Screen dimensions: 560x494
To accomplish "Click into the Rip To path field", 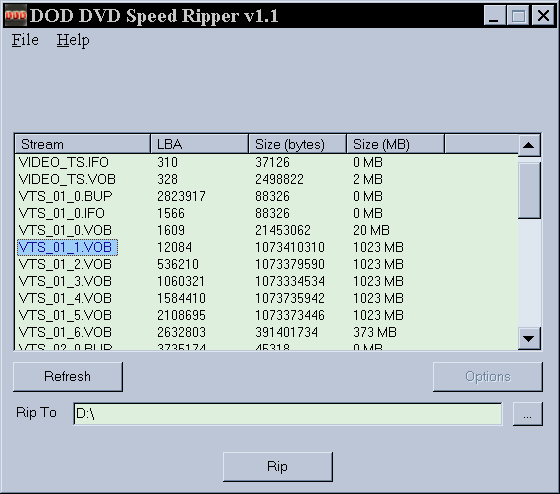I will tap(288, 414).
